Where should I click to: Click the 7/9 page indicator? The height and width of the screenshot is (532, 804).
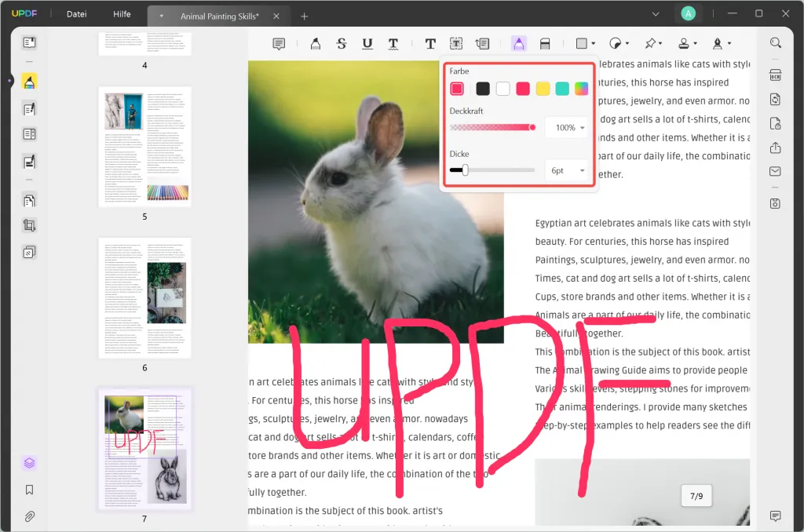(x=696, y=496)
